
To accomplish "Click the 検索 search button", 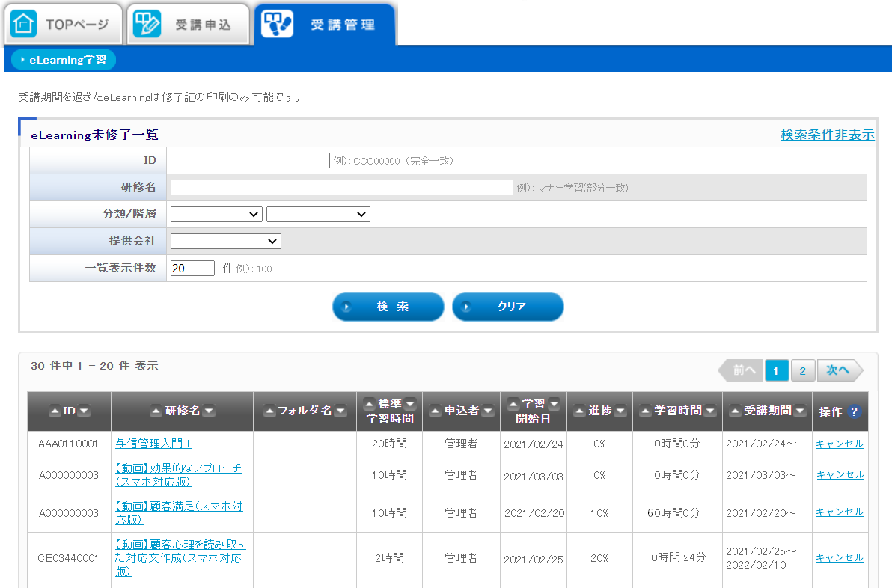I will [x=388, y=307].
